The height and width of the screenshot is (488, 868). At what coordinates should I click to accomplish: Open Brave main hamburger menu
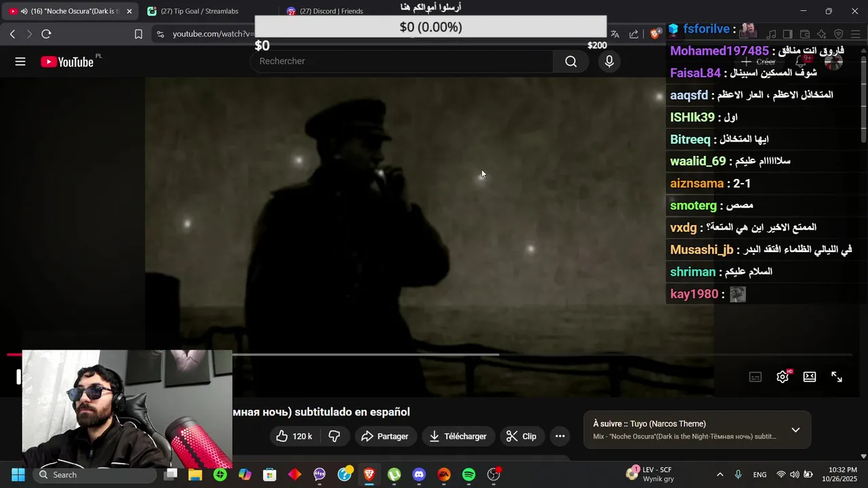[x=856, y=34]
